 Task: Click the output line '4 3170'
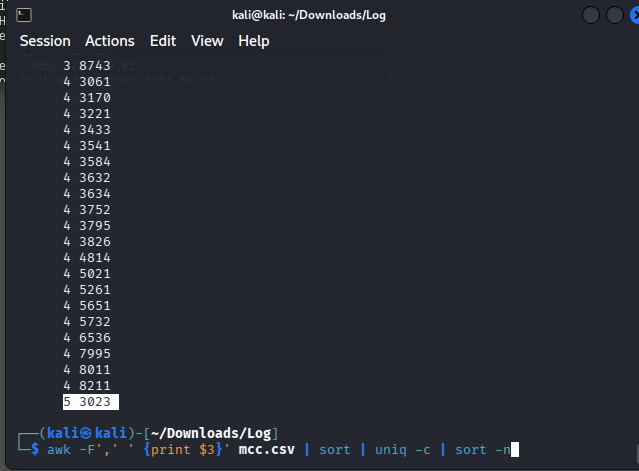point(87,98)
